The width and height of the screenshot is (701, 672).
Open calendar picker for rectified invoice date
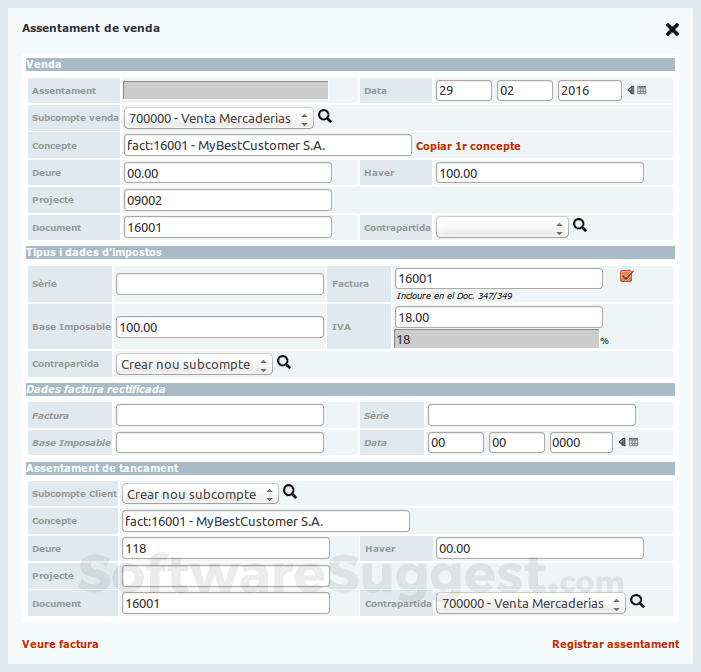(x=628, y=442)
